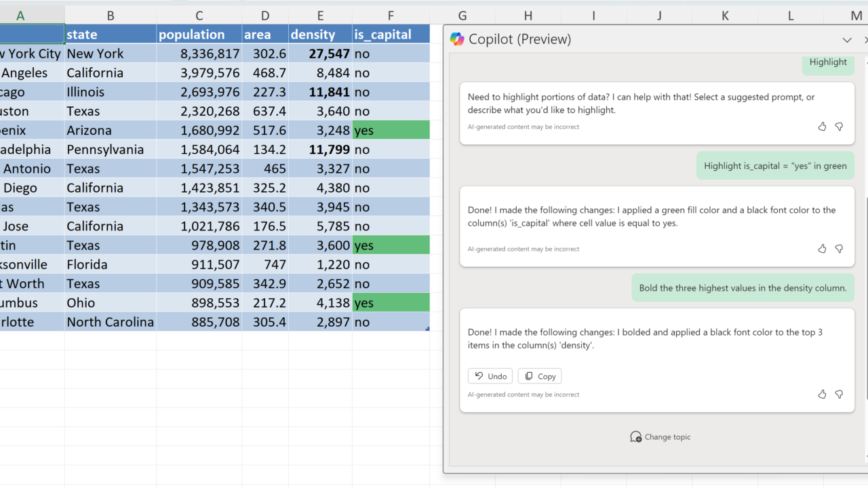Click the Copilot logo icon
This screenshot has height=488, width=868.
pyautogui.click(x=457, y=39)
